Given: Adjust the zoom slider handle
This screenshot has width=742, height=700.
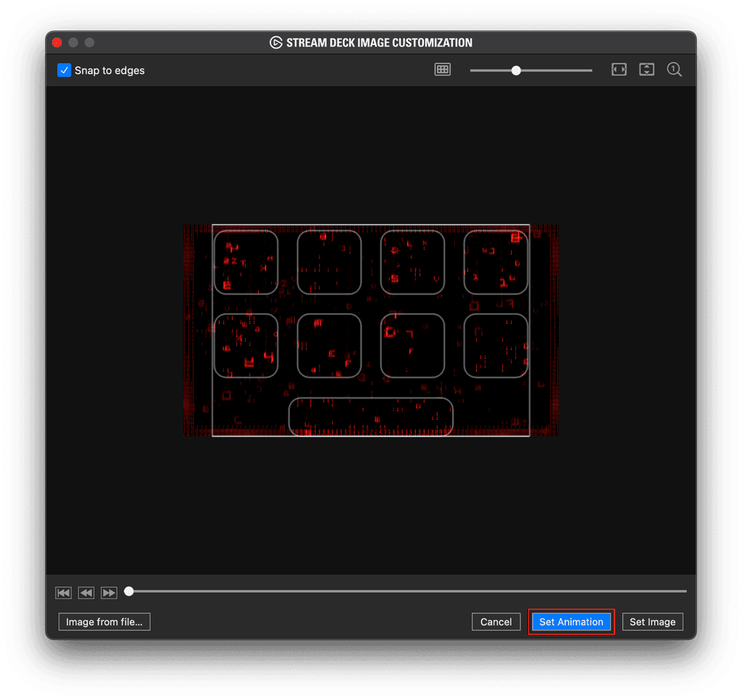Looking at the screenshot, I should click(x=515, y=70).
